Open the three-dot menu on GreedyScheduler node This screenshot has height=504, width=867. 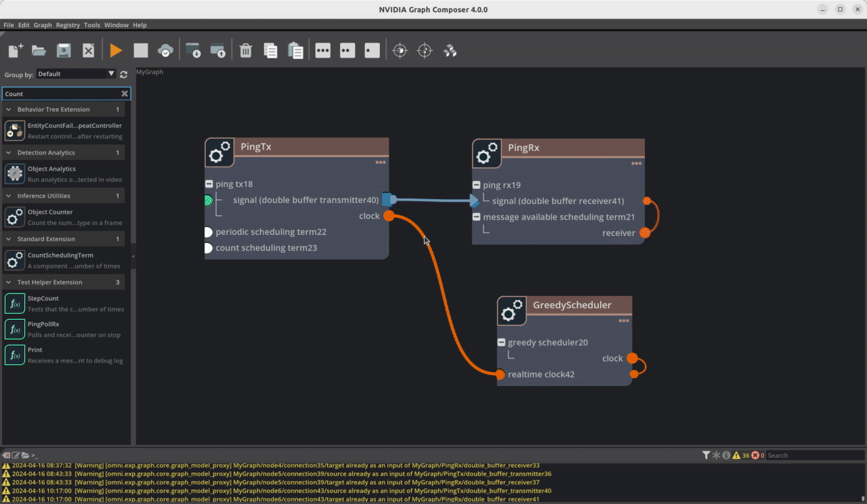[x=624, y=321]
